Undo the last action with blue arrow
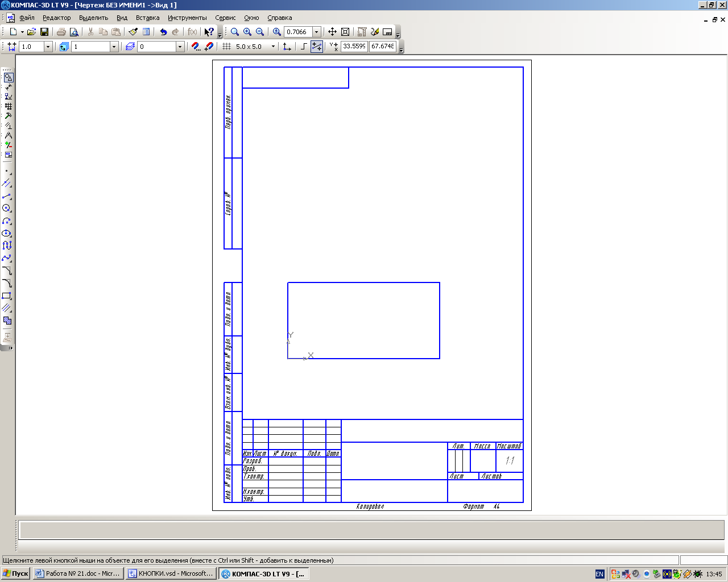Image resolution: width=728 pixels, height=582 pixels. click(163, 32)
